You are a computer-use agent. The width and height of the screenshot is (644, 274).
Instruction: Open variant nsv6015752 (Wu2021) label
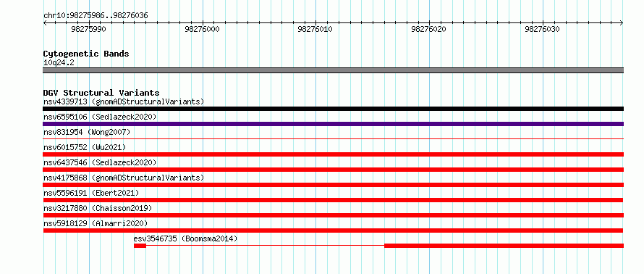pyautogui.click(x=85, y=147)
